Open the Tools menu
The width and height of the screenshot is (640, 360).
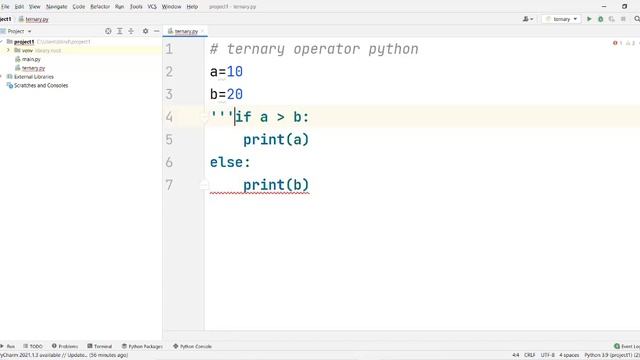click(136, 7)
